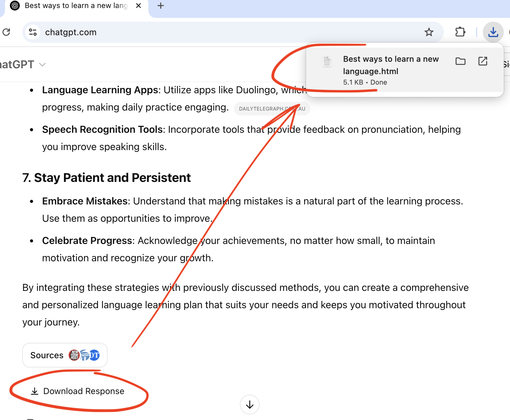The height and width of the screenshot is (420, 510).
Task: Click 'Embrace Mistakes' bold text
Action: [x=85, y=201]
